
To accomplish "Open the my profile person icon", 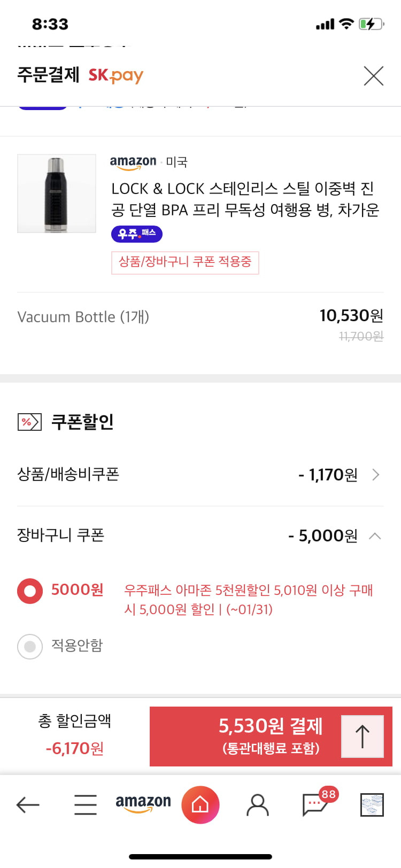I will pos(258,804).
